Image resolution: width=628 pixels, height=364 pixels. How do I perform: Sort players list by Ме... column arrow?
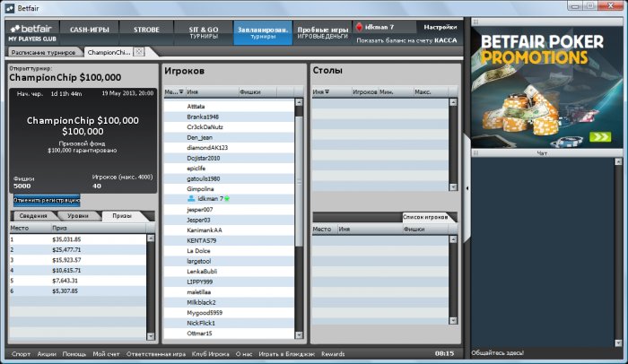181,91
